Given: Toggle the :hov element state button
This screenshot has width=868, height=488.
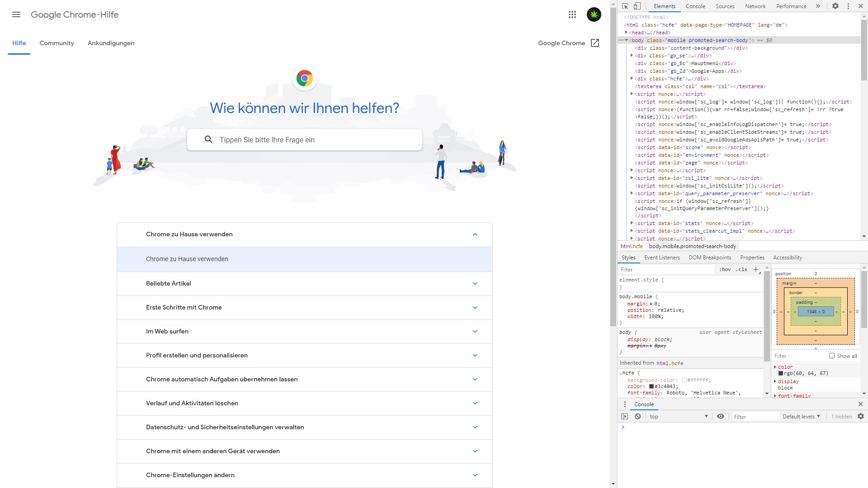Looking at the screenshot, I should pos(725,269).
